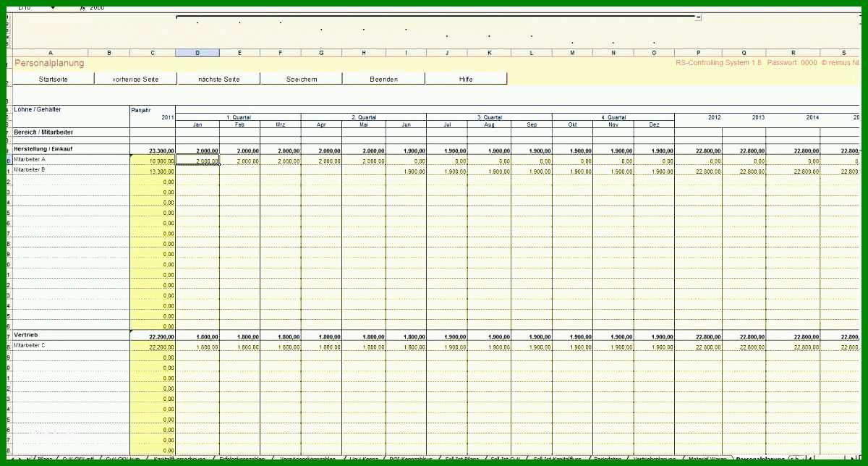Select the active Jan cell of Mitarbeiter A
Viewport: 868px width, 466px height.
tap(197, 161)
